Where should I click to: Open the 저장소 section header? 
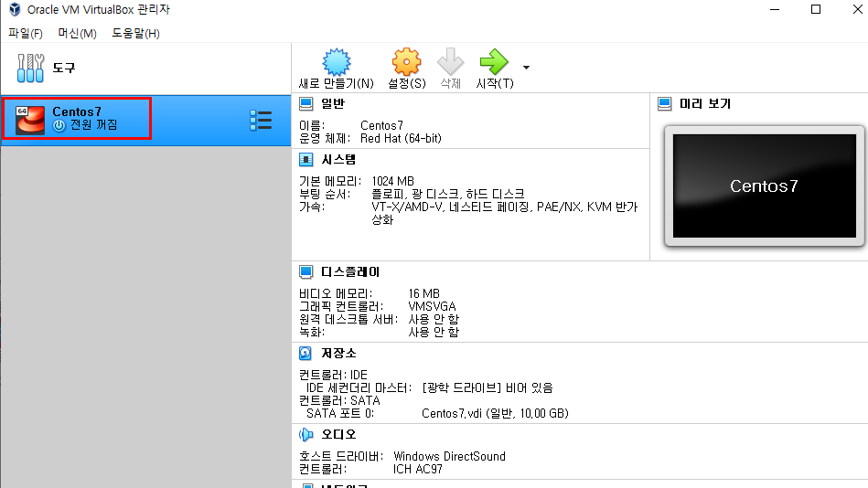338,353
